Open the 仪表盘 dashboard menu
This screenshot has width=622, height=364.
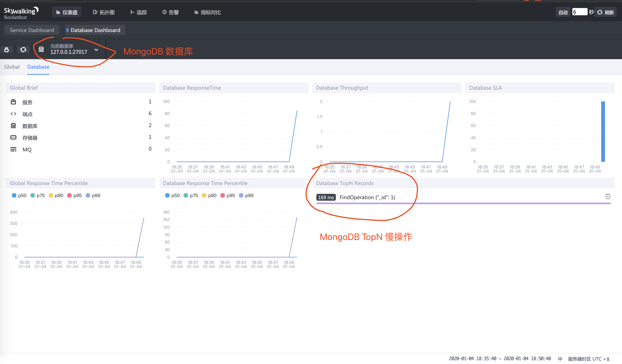pos(67,12)
